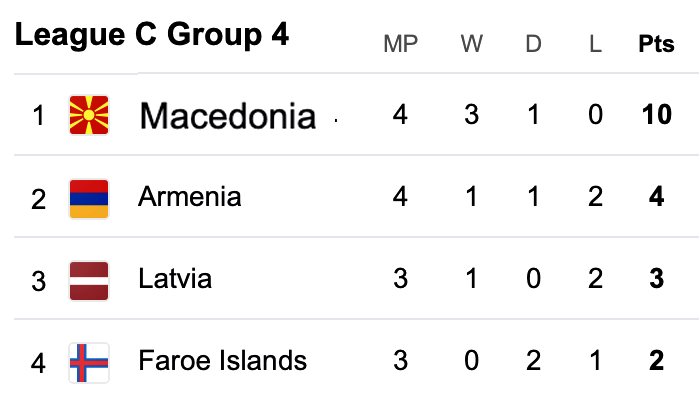The height and width of the screenshot is (404, 699).
Task: Click Faroe Islands' rank number 4
Action: point(38,361)
